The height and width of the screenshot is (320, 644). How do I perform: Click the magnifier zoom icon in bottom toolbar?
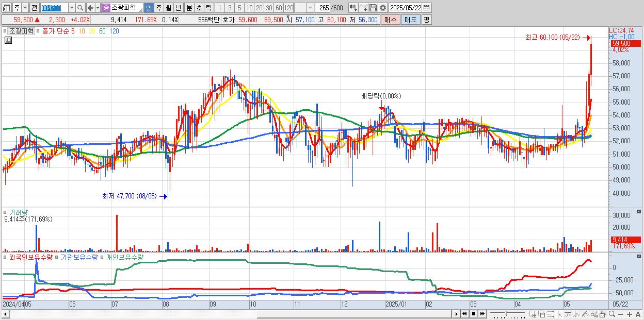[612, 314]
